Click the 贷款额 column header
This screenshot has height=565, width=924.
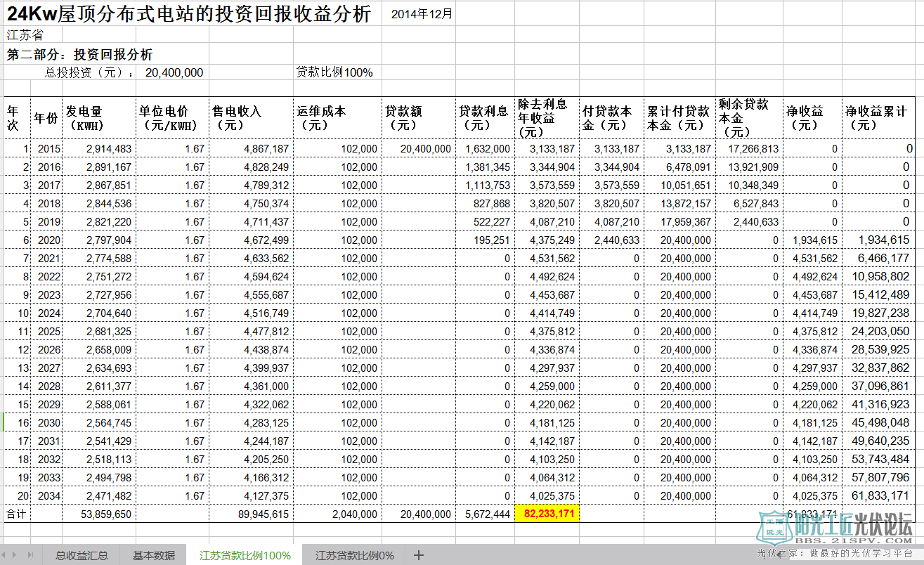tap(419, 117)
